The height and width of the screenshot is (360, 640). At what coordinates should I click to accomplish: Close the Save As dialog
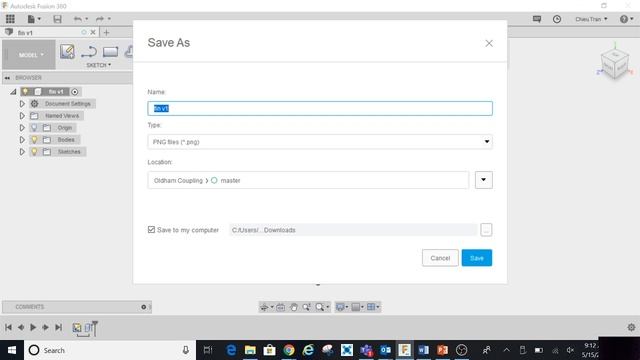(x=489, y=43)
